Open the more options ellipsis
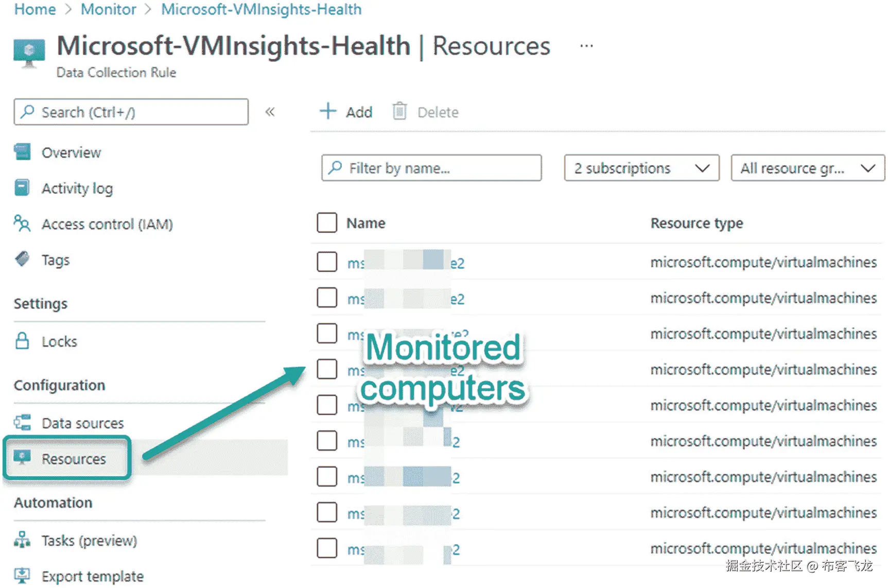The width and height of the screenshot is (888, 588). pos(586,46)
